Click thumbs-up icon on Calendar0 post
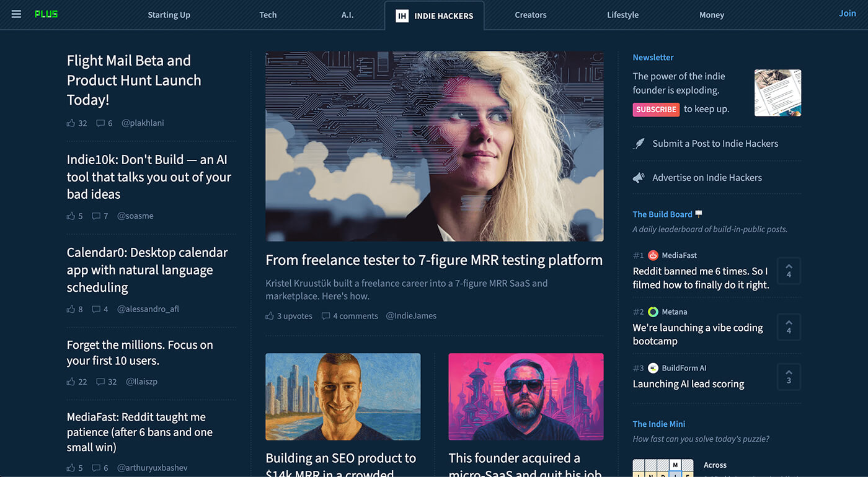Image resolution: width=868 pixels, height=477 pixels. [71, 309]
